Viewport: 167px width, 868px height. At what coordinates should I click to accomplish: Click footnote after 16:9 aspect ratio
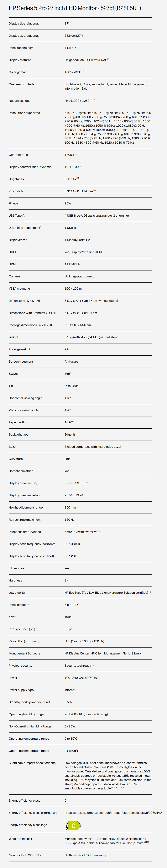[x=73, y=421]
